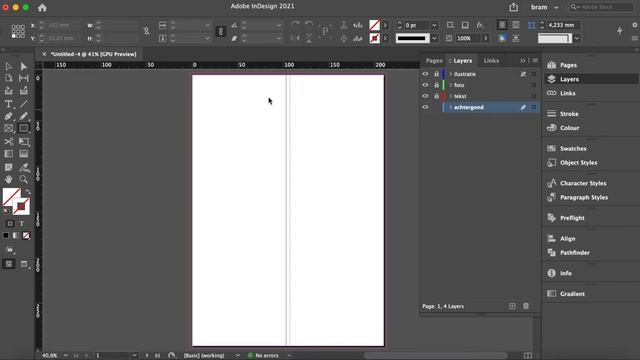Toggle visibility of tekst layer
640x360 pixels.
coord(425,96)
